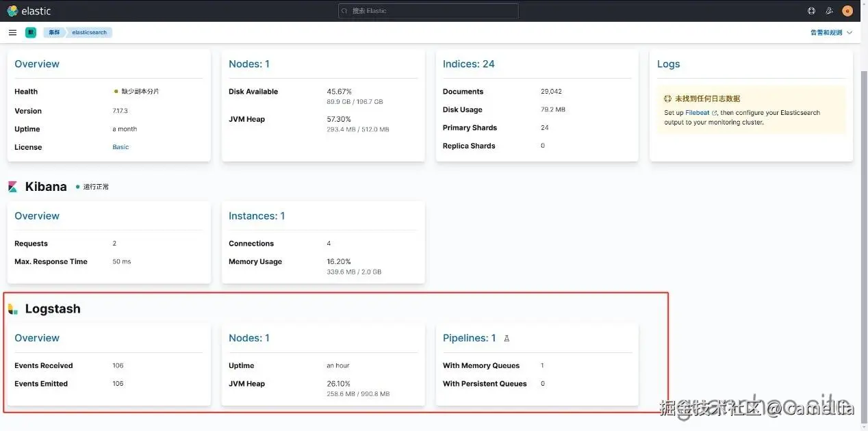This screenshot has height=431, width=868.
Task: Click the Basic license link
Action: pos(120,147)
